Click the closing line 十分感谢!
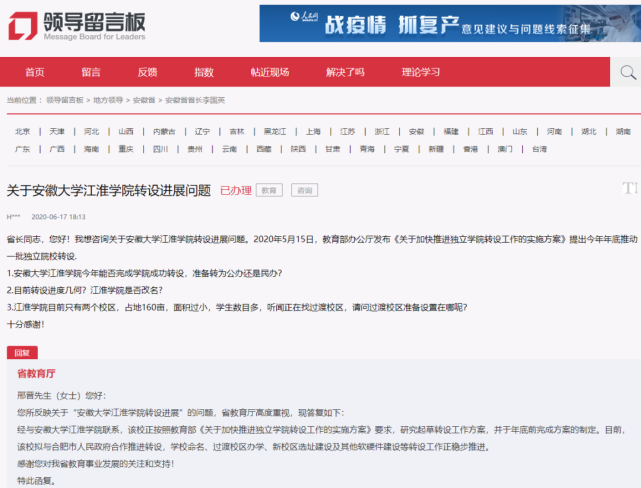The width and height of the screenshot is (641, 488). (25, 325)
